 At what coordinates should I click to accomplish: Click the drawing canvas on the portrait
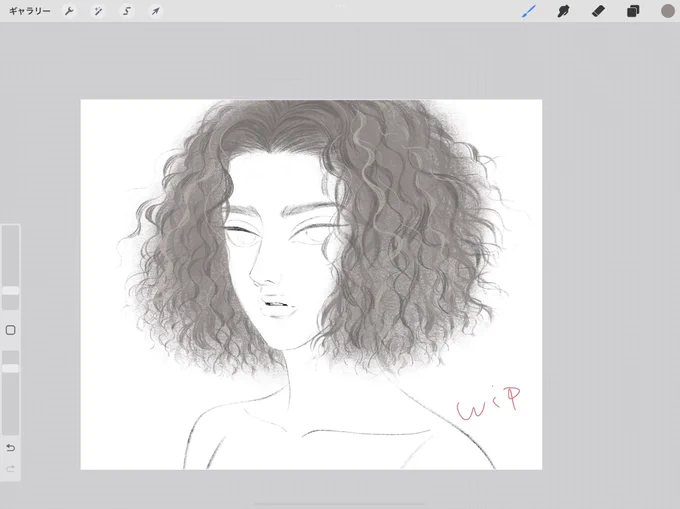[311, 284]
